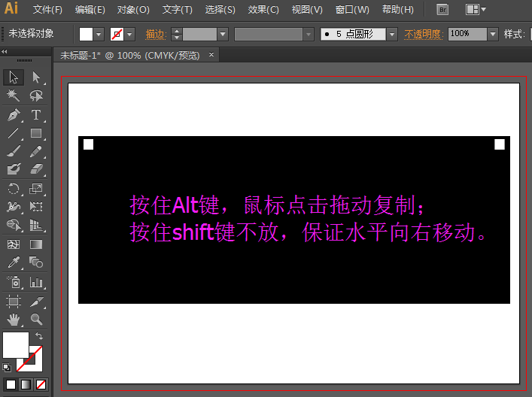This screenshot has width=532, height=397.
Task: Open the 文件(F) menu
Action: [47, 10]
